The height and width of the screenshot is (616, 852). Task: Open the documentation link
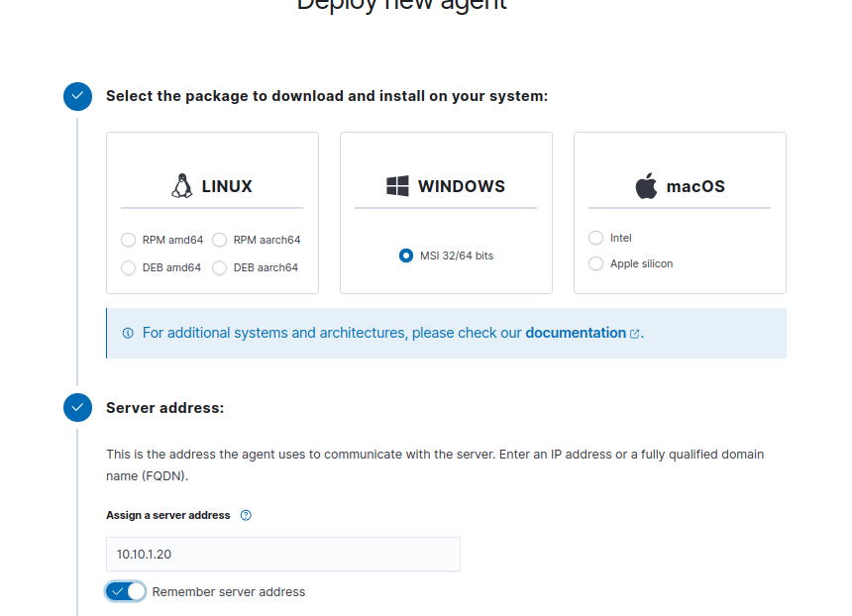click(x=575, y=333)
